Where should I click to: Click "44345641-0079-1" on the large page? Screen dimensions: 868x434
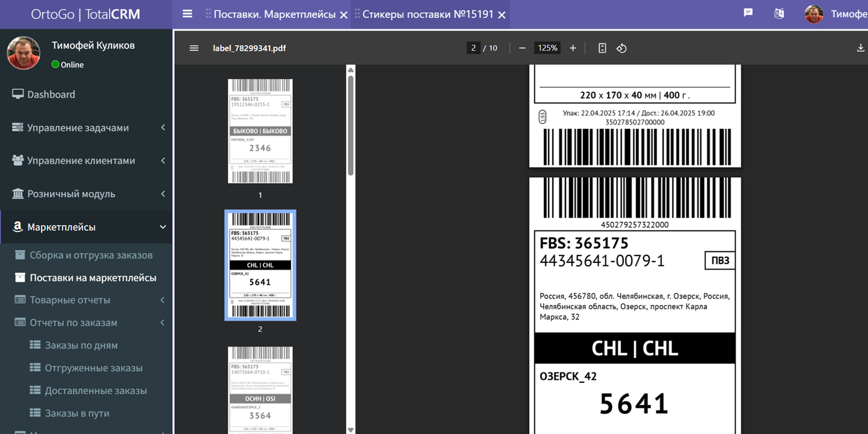pyautogui.click(x=602, y=261)
